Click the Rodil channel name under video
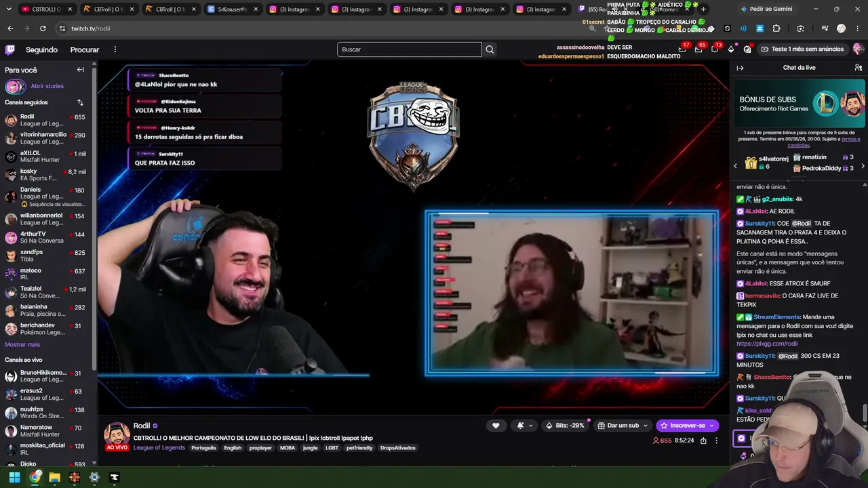The image size is (868, 488). [142, 426]
